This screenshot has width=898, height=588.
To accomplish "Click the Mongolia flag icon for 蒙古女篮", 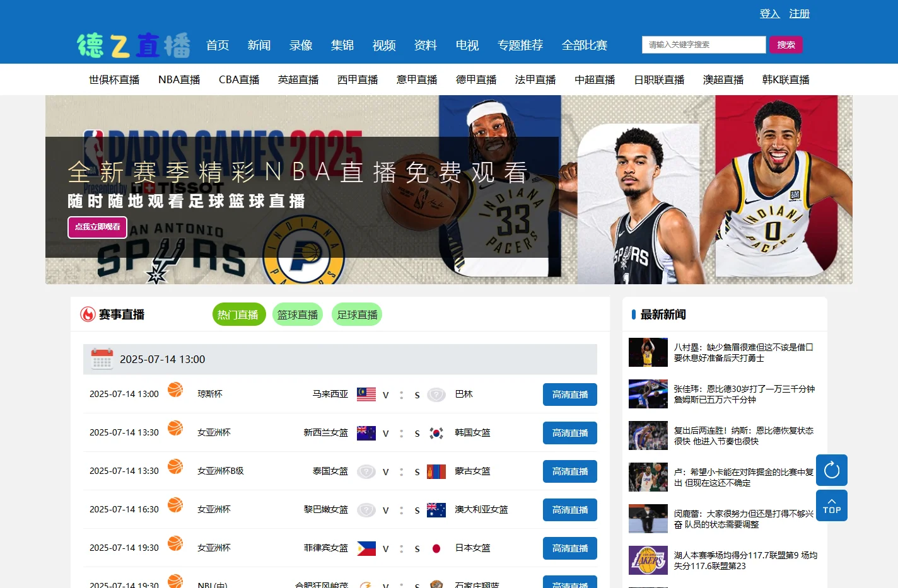I will point(436,471).
